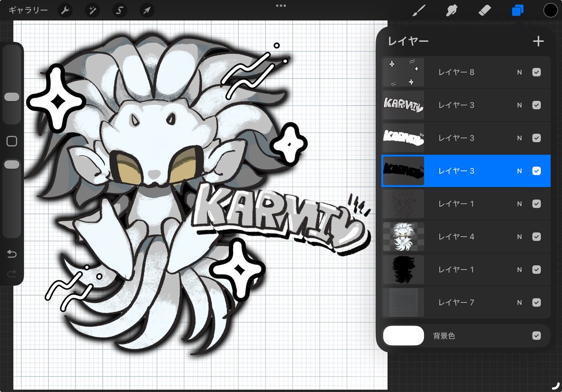Screen dimensions: 562x392
Task: Select the Smudge tool
Action: point(451,10)
